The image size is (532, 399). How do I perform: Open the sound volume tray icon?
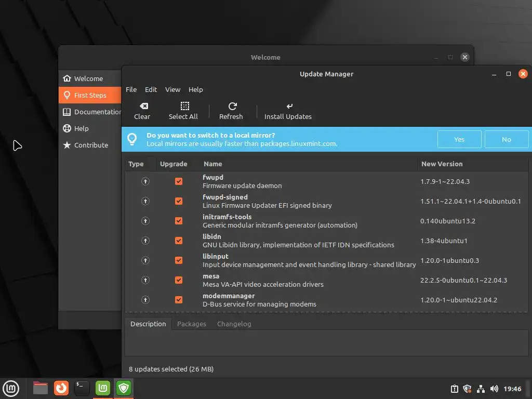click(x=494, y=389)
